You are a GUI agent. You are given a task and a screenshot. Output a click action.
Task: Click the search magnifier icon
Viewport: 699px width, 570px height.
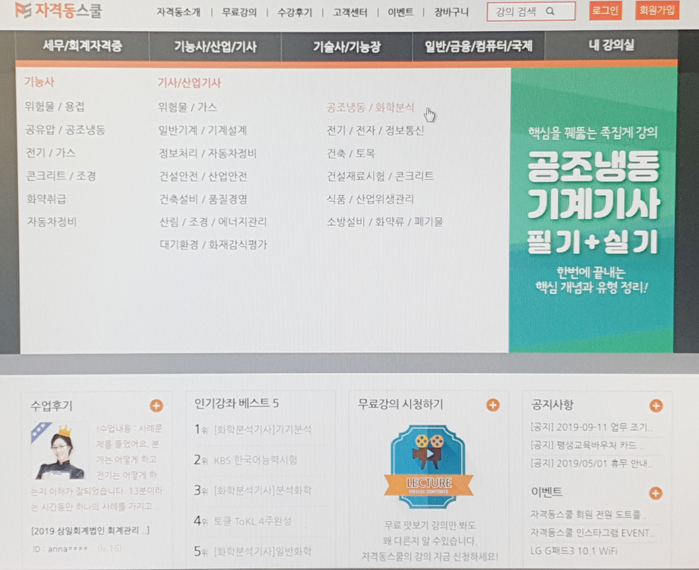pyautogui.click(x=550, y=12)
